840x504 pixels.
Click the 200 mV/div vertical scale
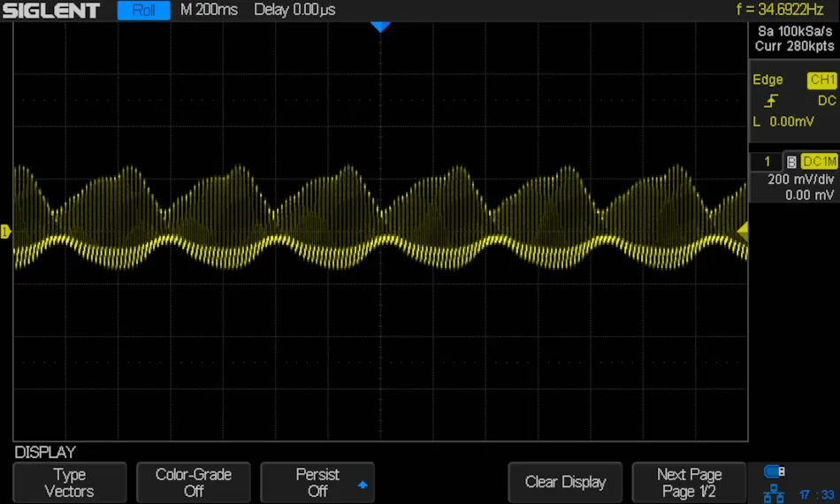coord(800,179)
